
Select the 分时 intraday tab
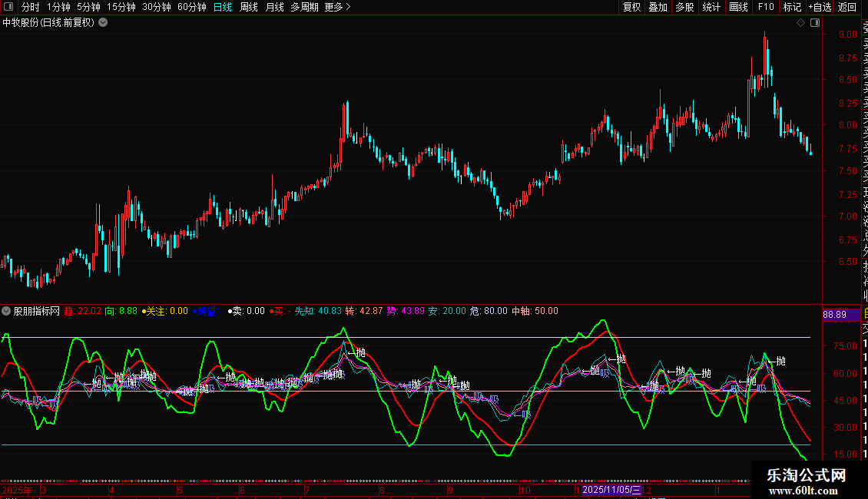click(30, 7)
